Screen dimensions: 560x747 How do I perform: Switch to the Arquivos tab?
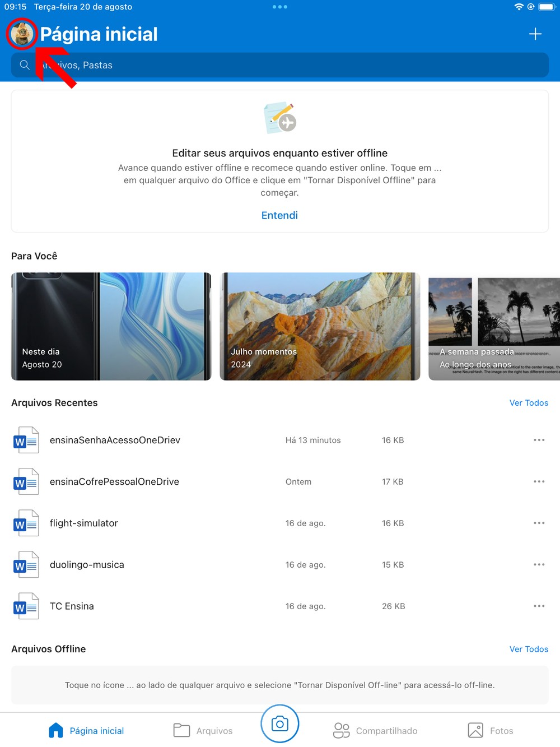click(203, 730)
